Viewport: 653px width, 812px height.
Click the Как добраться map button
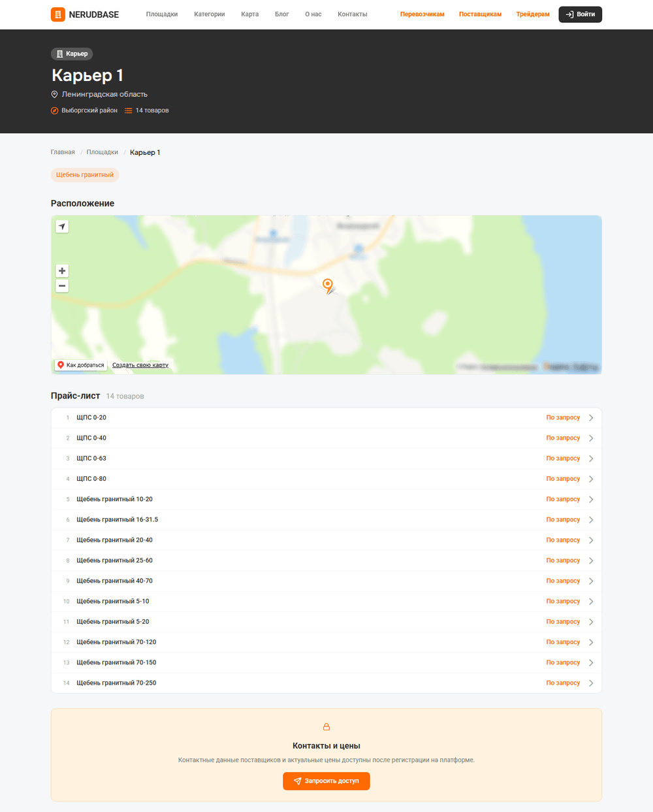(x=81, y=365)
